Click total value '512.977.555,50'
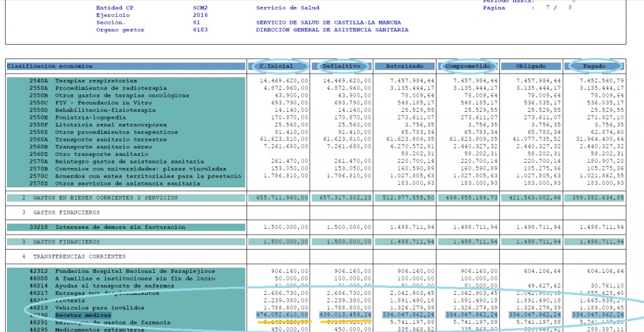 (x=409, y=198)
